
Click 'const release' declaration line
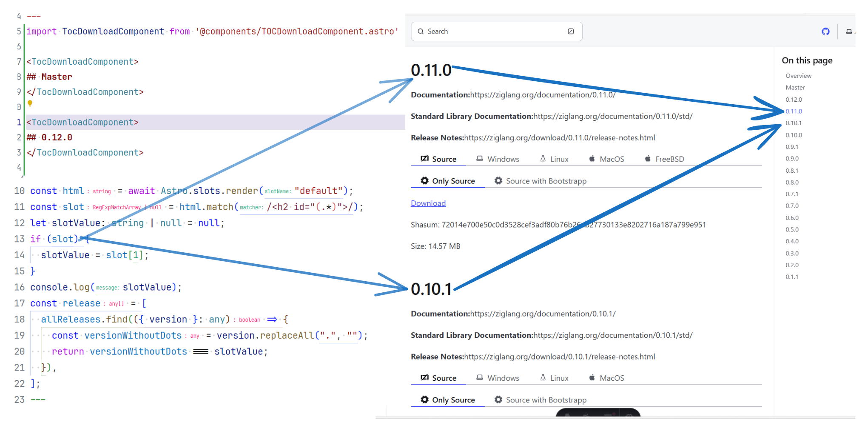[88, 303]
